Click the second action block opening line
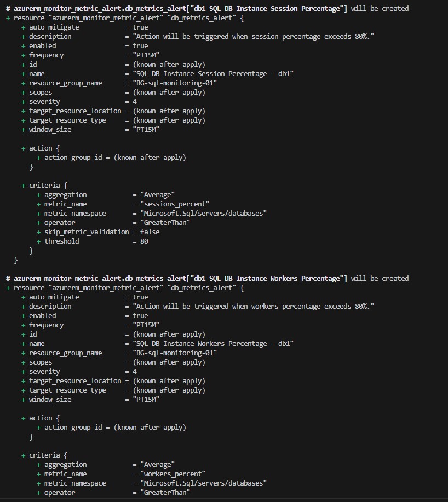Viewport: 448px width, 502px height. 41,418
